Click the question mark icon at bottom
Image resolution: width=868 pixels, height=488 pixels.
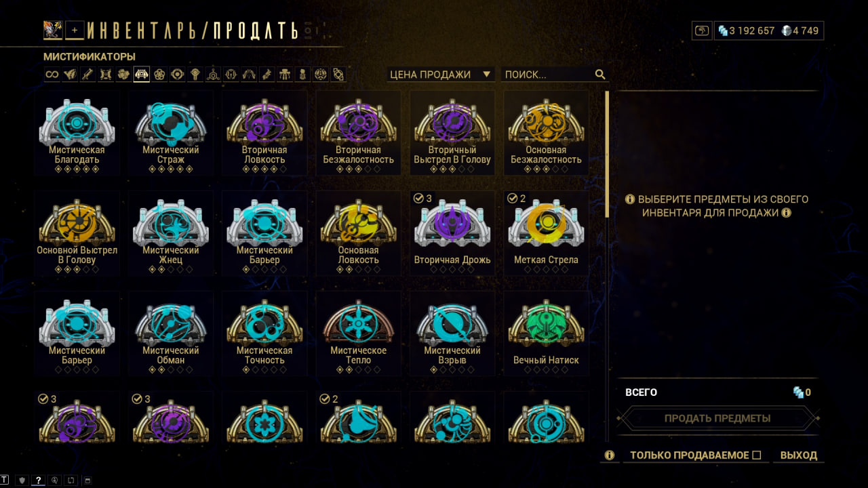(39, 481)
